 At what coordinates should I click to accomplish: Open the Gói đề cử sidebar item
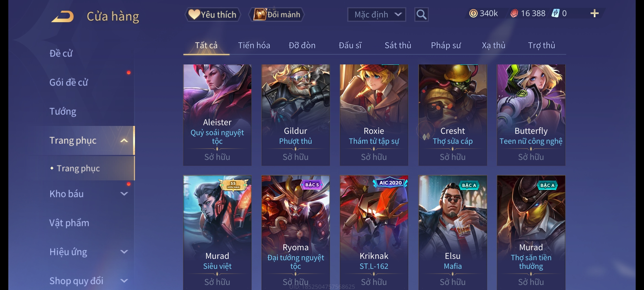coord(69,82)
